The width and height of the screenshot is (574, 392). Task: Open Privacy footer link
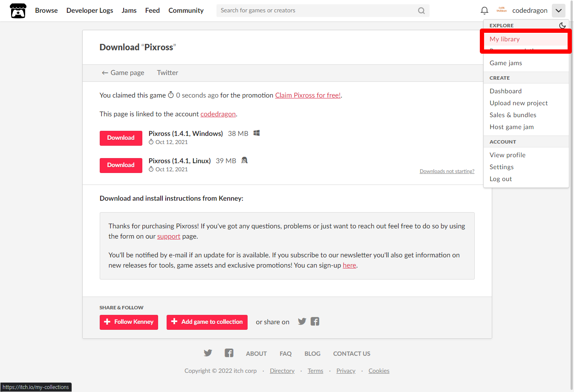tap(346, 371)
